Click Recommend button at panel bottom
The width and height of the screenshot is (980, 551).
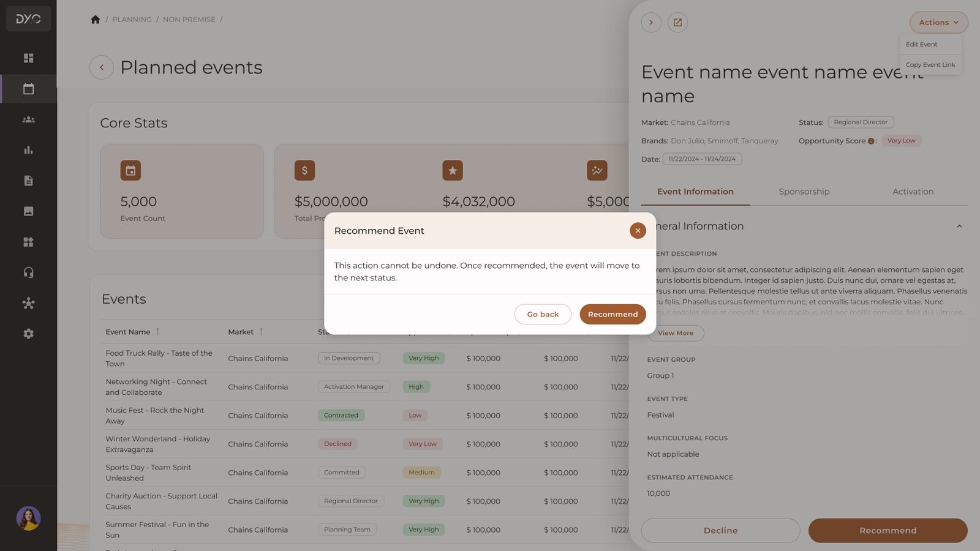(888, 530)
